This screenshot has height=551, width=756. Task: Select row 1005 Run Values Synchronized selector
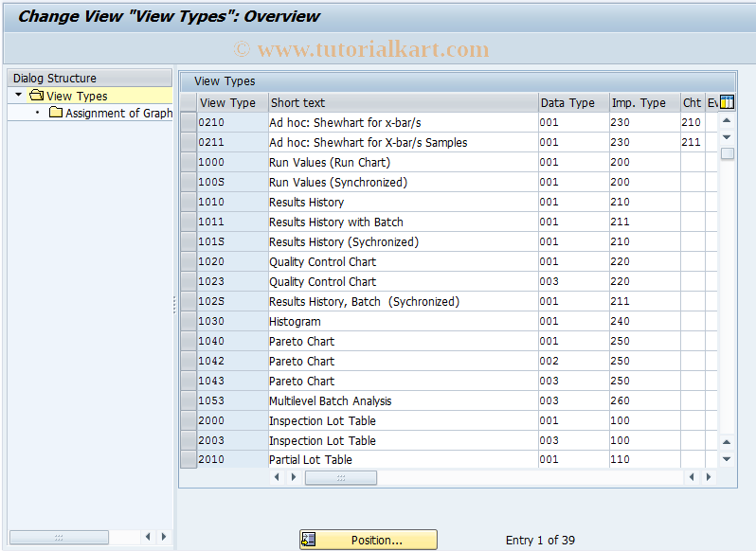189,182
